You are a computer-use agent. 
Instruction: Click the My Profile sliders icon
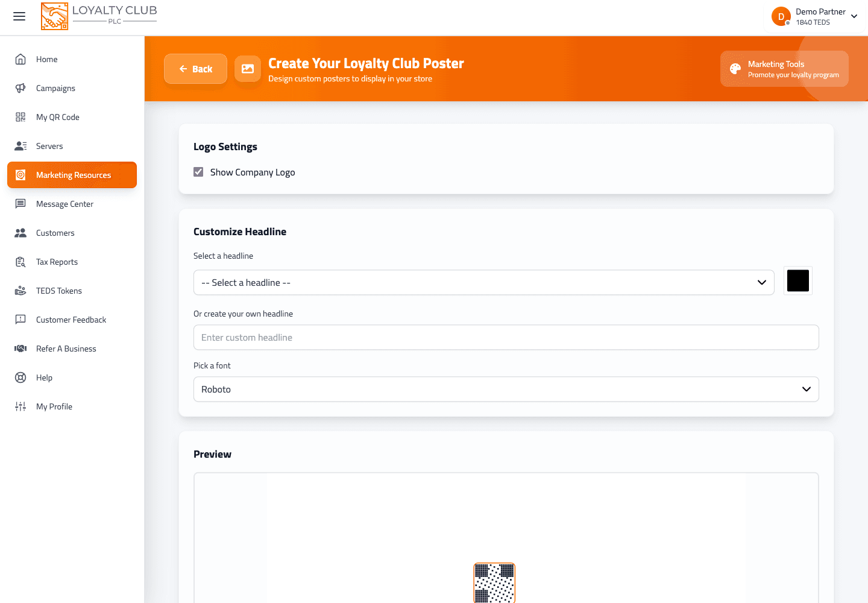coord(20,406)
